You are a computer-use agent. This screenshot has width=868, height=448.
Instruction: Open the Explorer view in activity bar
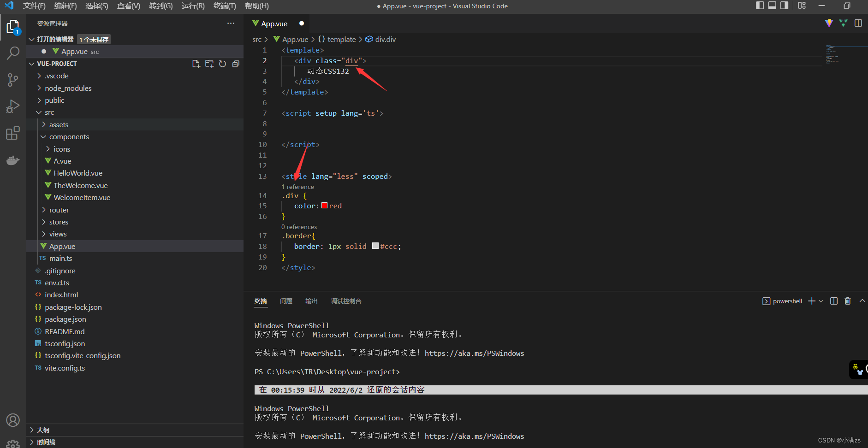pos(13,27)
